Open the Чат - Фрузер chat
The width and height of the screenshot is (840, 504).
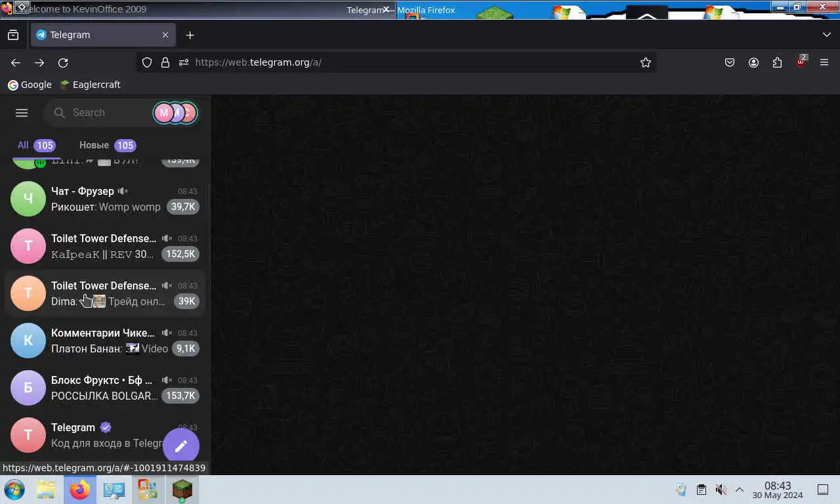click(x=105, y=199)
